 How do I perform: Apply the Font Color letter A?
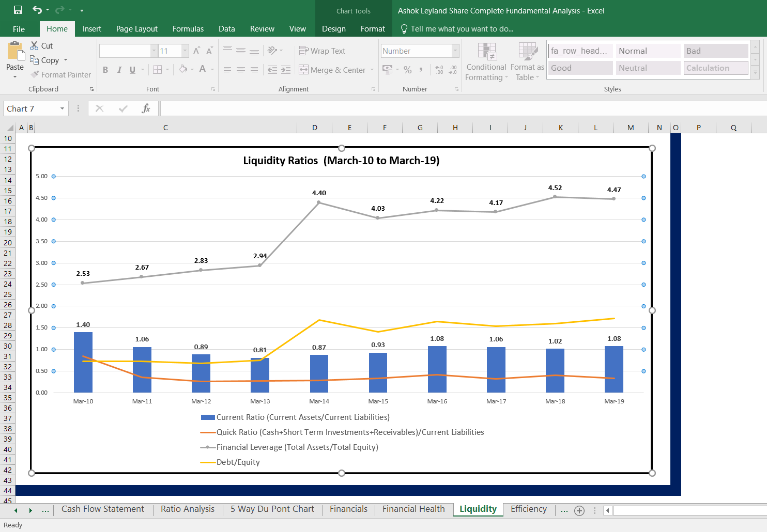(203, 69)
